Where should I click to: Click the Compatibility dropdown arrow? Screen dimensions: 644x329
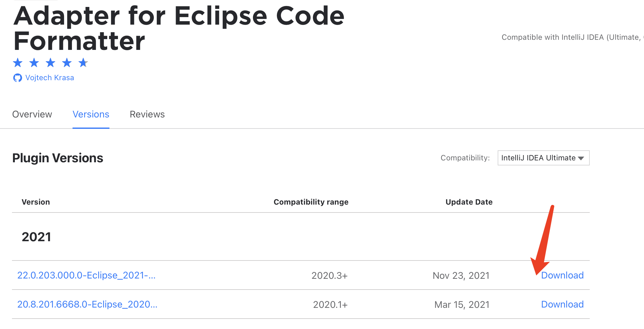tap(581, 158)
